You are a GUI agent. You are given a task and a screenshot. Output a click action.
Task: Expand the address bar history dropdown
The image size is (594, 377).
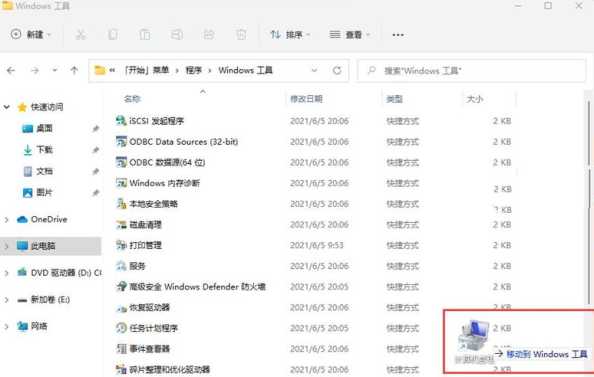point(314,70)
